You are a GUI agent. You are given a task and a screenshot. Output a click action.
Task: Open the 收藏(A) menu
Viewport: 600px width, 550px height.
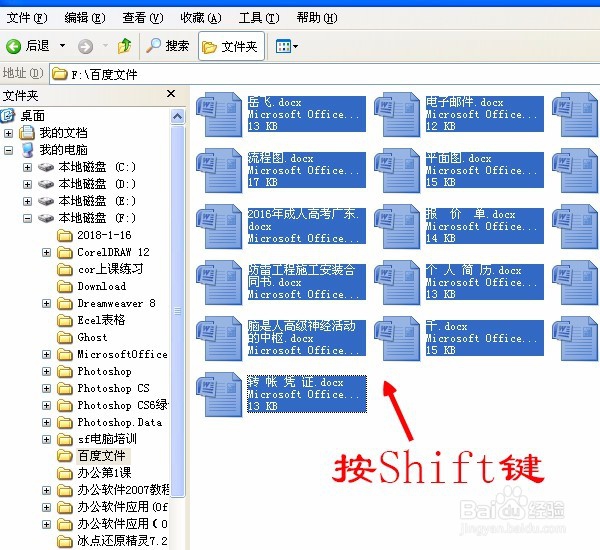coord(201,18)
